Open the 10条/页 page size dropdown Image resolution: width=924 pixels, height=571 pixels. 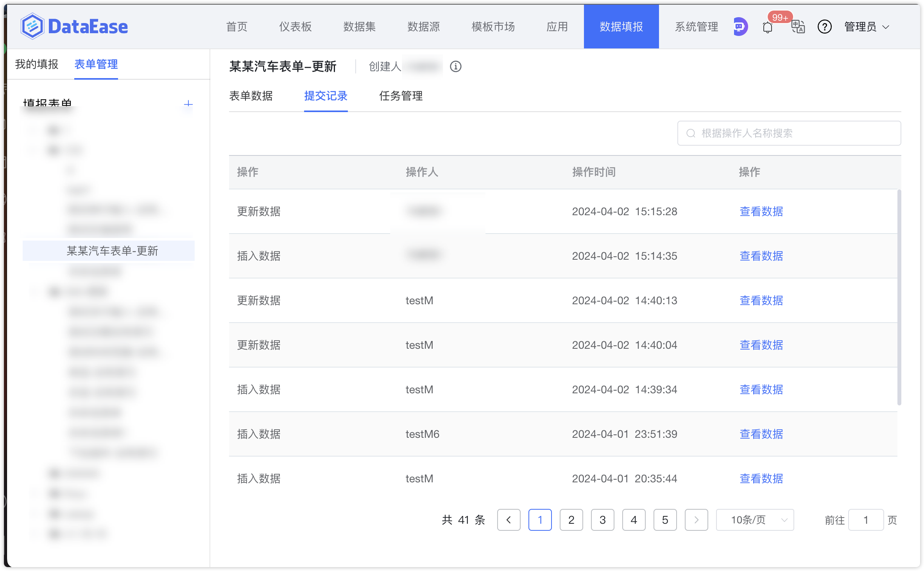point(755,520)
